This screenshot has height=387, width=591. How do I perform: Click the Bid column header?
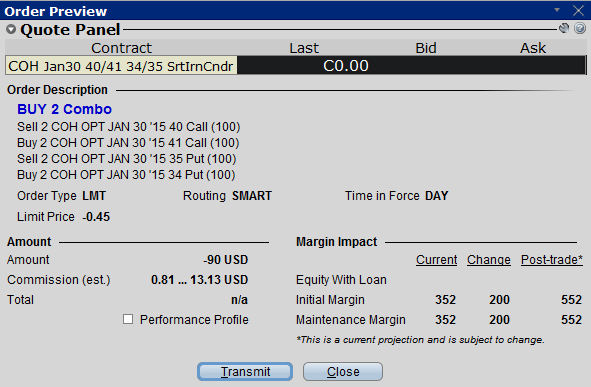(426, 48)
